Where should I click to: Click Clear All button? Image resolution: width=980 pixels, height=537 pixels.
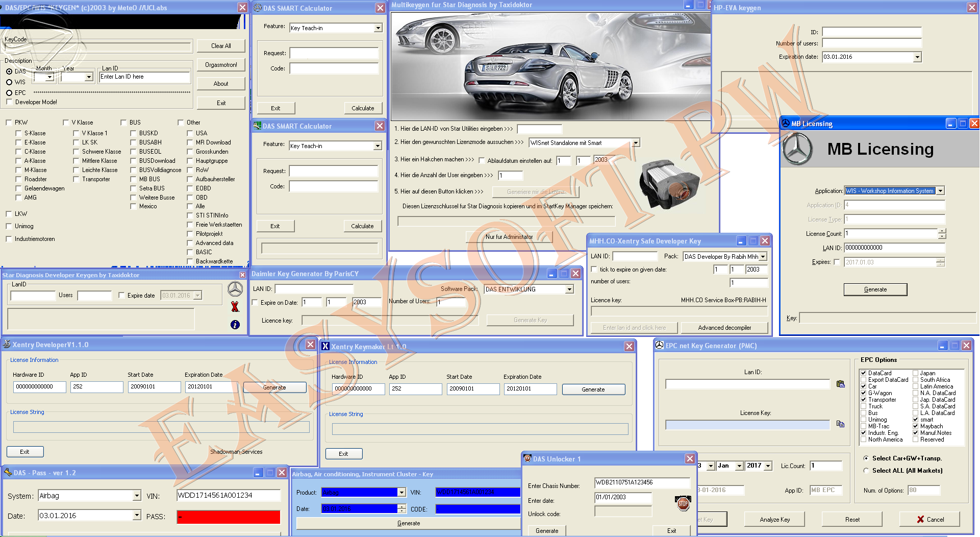(x=221, y=46)
